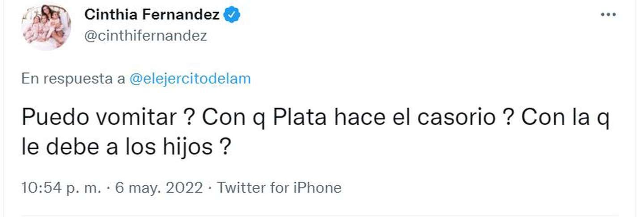Open the three-dot more options menu
The image size is (644, 217).
(608, 15)
